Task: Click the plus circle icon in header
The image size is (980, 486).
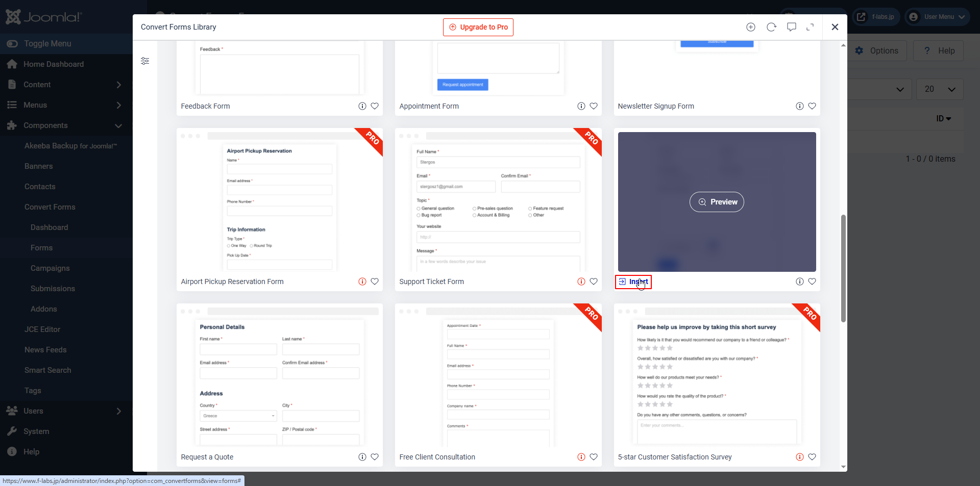Action: tap(750, 27)
